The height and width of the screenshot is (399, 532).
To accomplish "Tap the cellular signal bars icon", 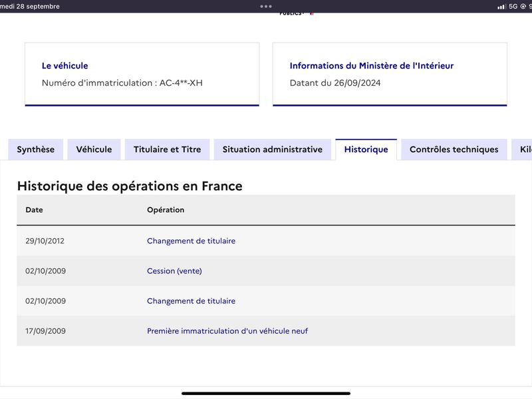I will pos(501,7).
